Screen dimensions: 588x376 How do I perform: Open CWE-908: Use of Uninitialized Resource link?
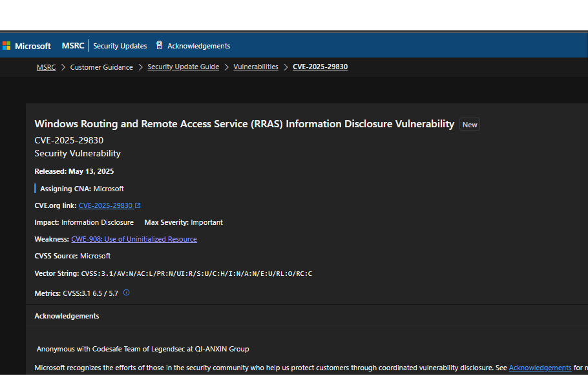134,239
